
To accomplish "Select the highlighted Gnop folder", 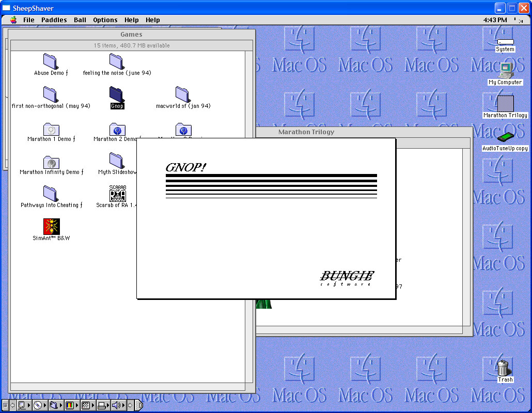I will [117, 94].
